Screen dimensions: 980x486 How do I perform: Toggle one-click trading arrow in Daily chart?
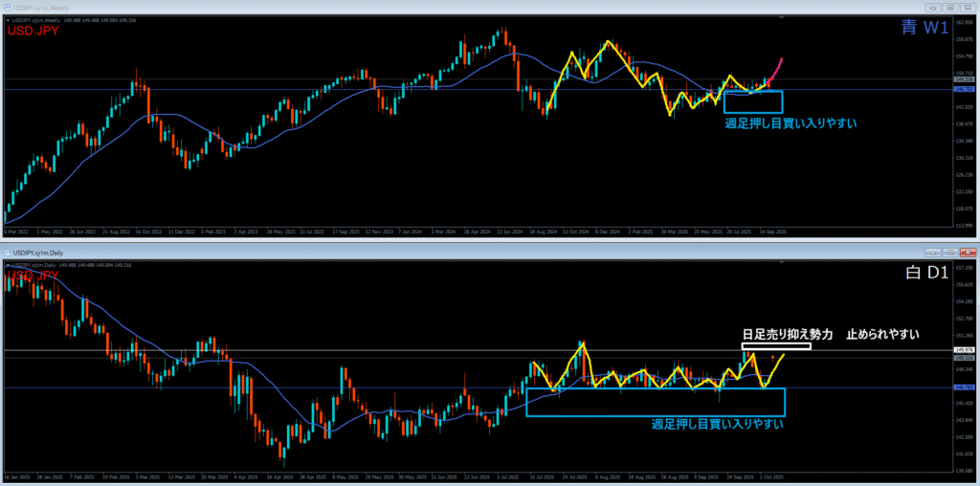coord(8,265)
